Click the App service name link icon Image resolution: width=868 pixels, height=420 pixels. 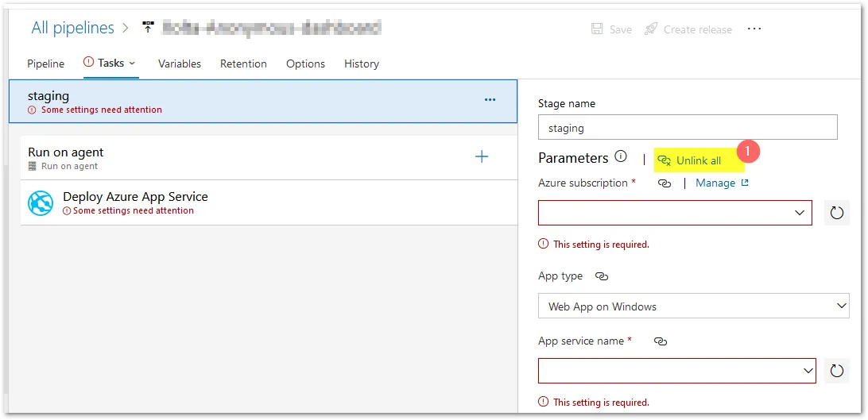661,341
